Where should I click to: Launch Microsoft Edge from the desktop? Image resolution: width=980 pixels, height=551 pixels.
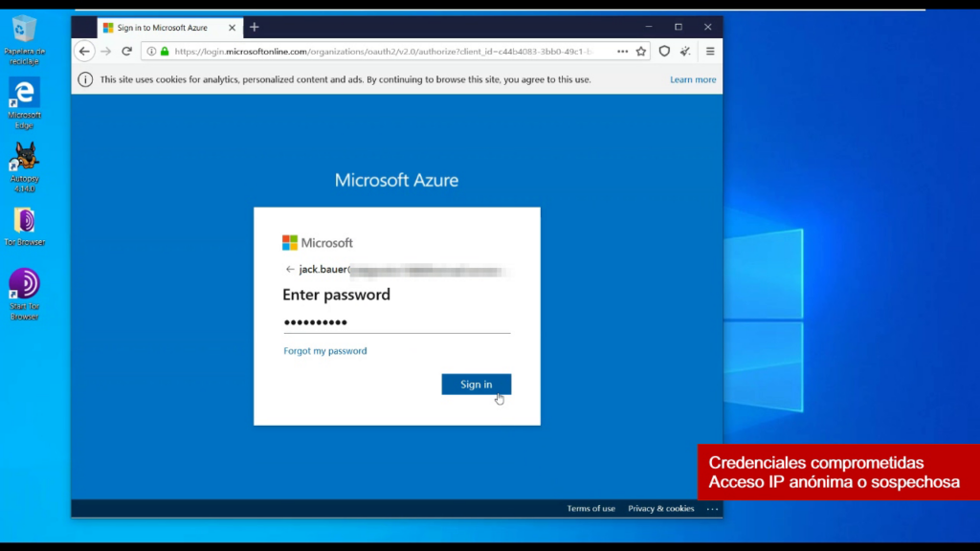tap(24, 103)
